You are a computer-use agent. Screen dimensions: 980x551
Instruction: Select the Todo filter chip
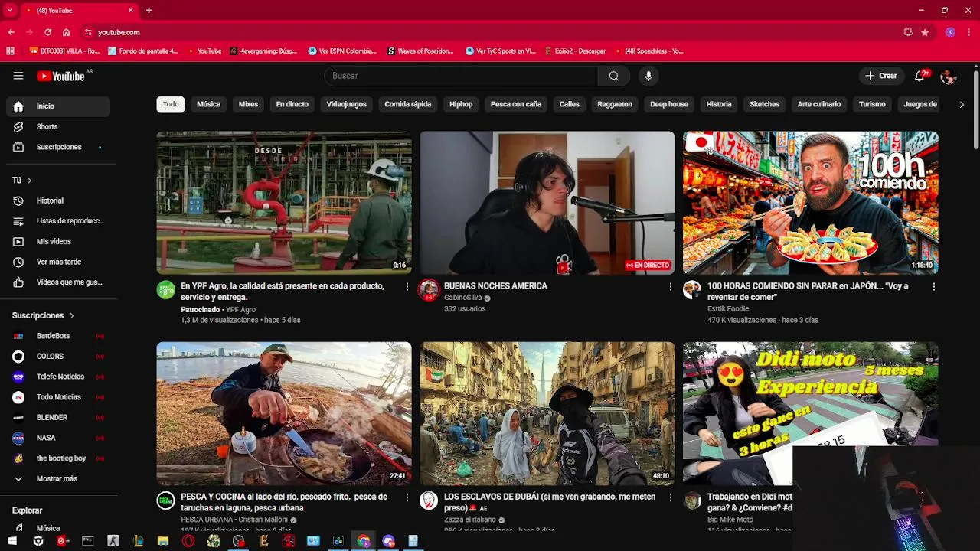(x=171, y=104)
